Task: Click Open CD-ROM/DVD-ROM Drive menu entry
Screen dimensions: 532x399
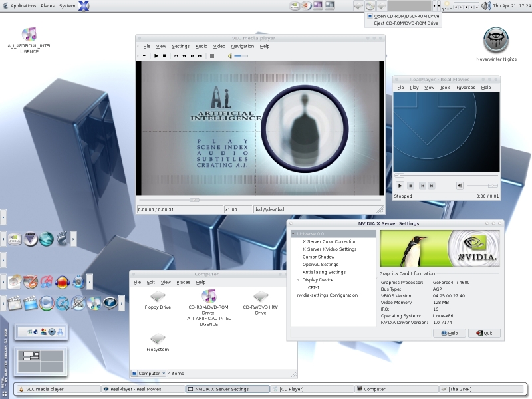Action: (x=404, y=16)
